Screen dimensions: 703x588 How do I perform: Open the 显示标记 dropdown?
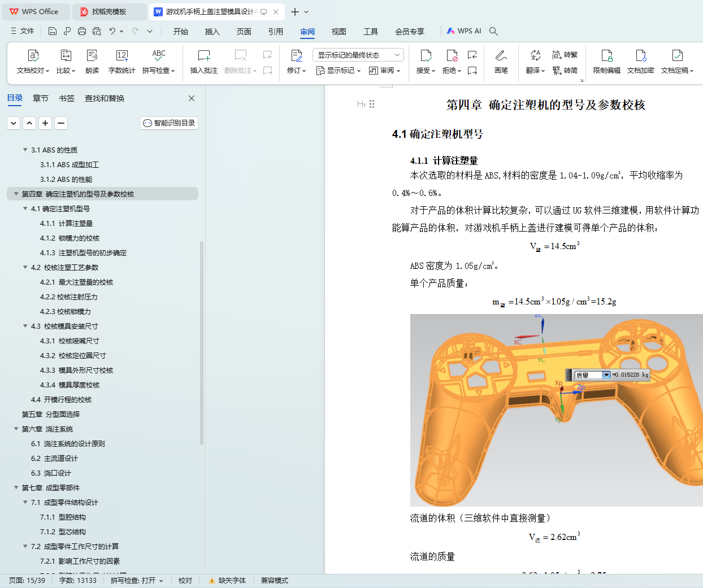(338, 71)
